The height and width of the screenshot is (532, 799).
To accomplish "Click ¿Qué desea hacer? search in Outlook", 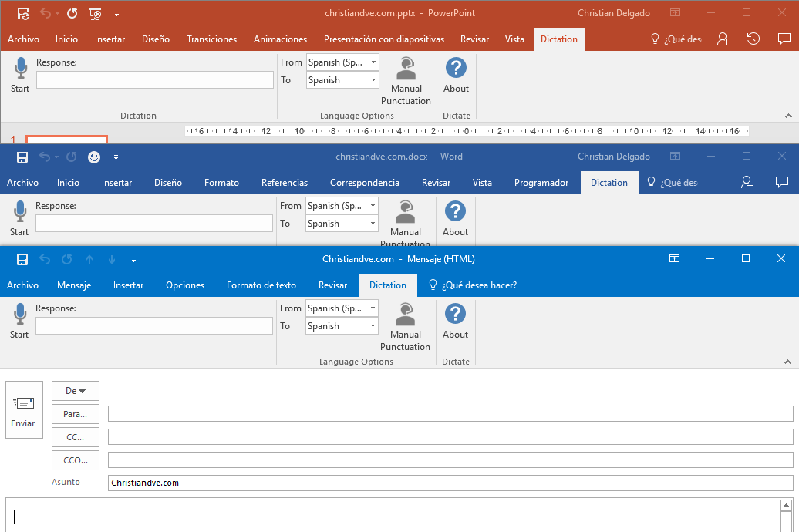I will coord(474,285).
